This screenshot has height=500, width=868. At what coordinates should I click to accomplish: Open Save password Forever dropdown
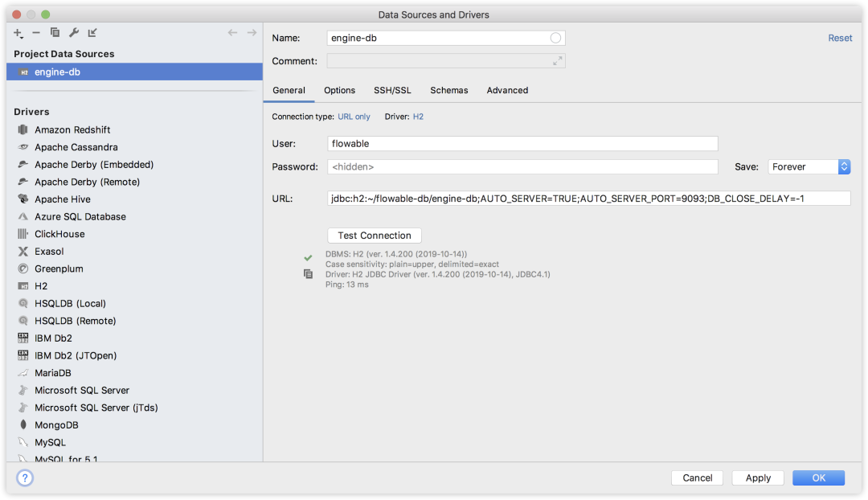click(x=809, y=166)
